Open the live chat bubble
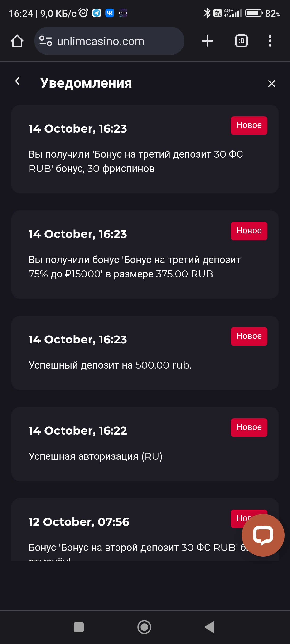This screenshot has width=290, height=644. pyautogui.click(x=263, y=535)
